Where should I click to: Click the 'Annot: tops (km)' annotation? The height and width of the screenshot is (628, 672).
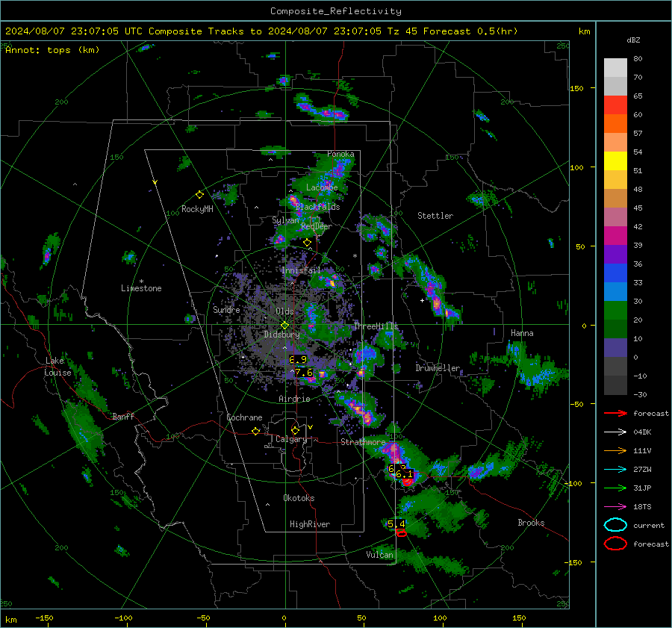pos(52,50)
